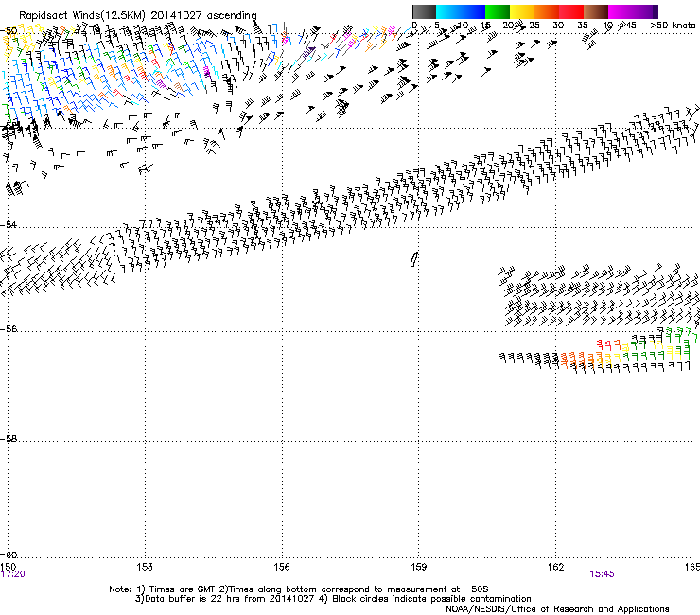This screenshot has height=615, width=700.
Task: Click the purple '17:20' pass time label
Action: click(x=13, y=574)
